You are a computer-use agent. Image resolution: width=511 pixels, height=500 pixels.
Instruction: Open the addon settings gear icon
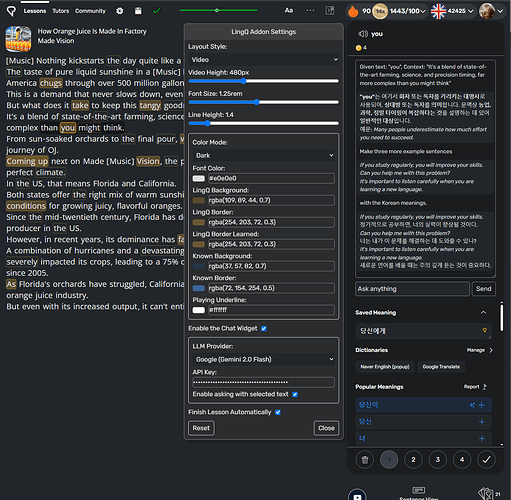pos(120,11)
